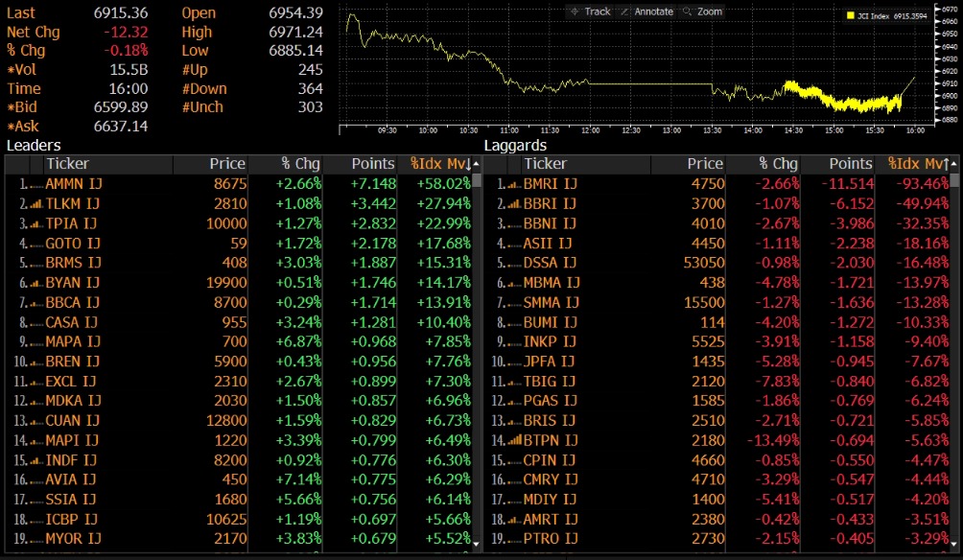This screenshot has width=963, height=560.
Task: Click the #Down count 364
Action: tap(310, 88)
